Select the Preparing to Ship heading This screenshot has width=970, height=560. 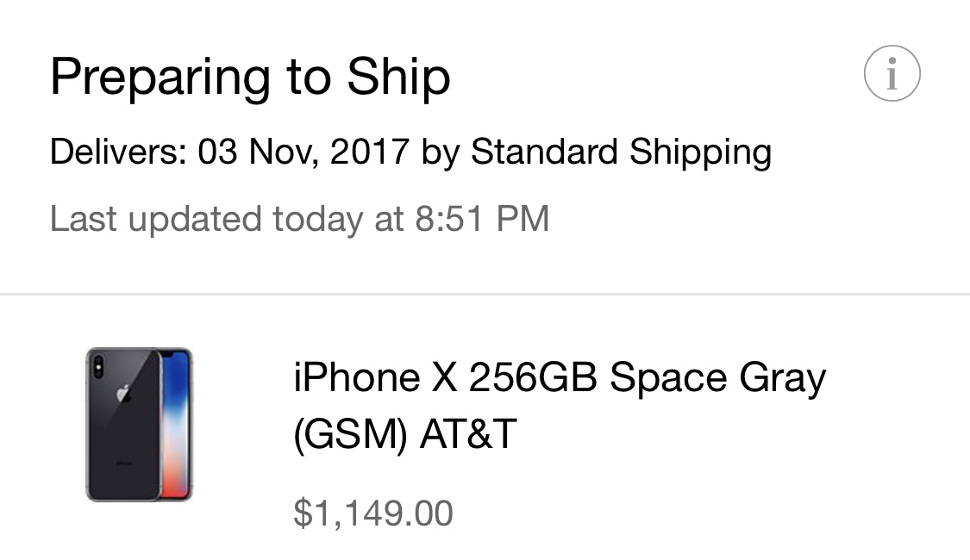[x=250, y=77]
